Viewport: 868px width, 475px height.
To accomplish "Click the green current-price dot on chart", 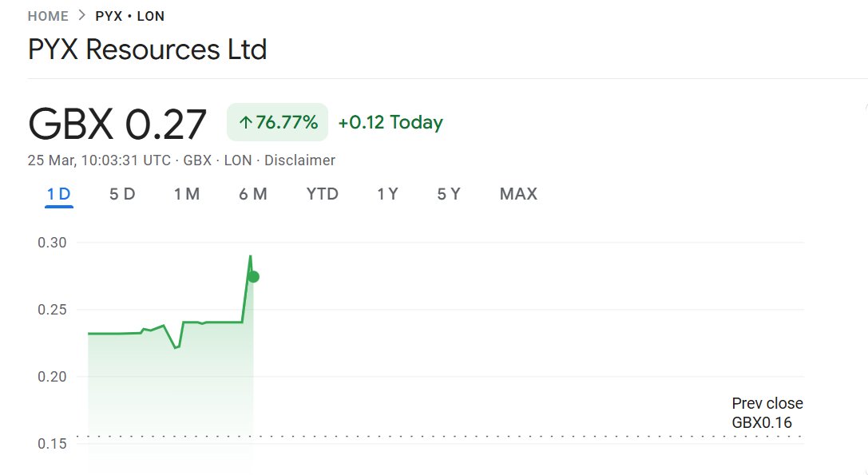I will click(253, 276).
